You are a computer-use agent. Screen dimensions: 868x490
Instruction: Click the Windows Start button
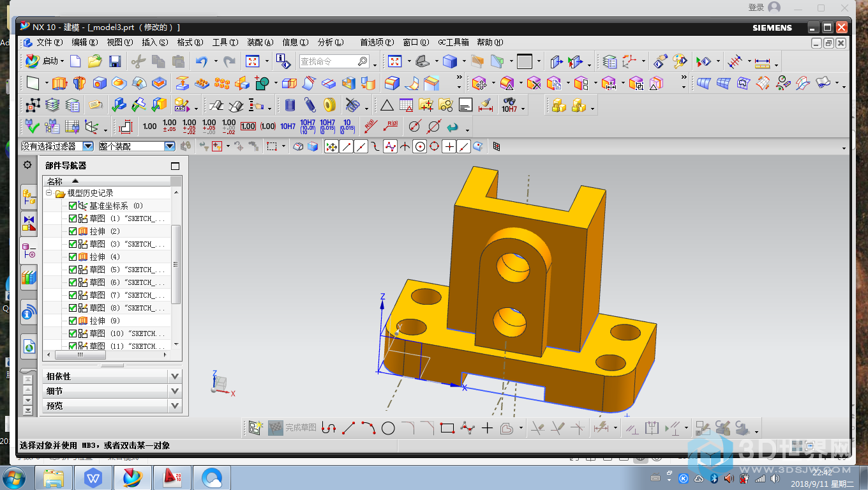[x=14, y=478]
